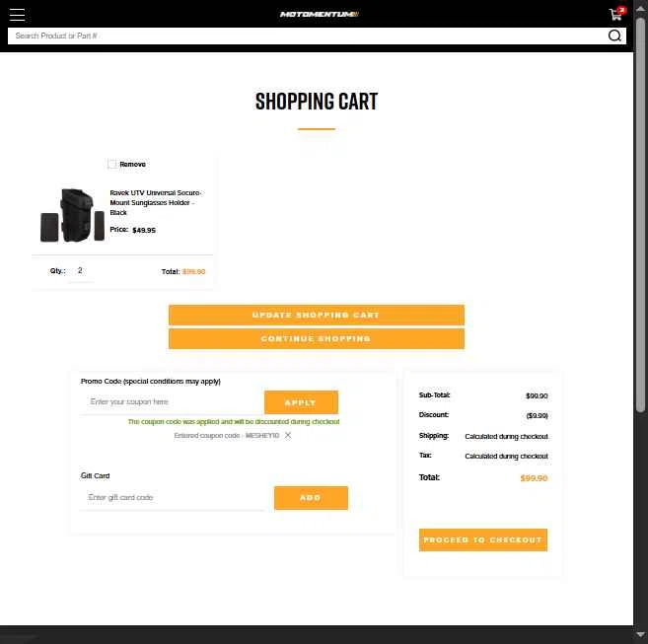Click the Shopping Cart page heading
This screenshot has width=648, height=644.
click(x=317, y=102)
